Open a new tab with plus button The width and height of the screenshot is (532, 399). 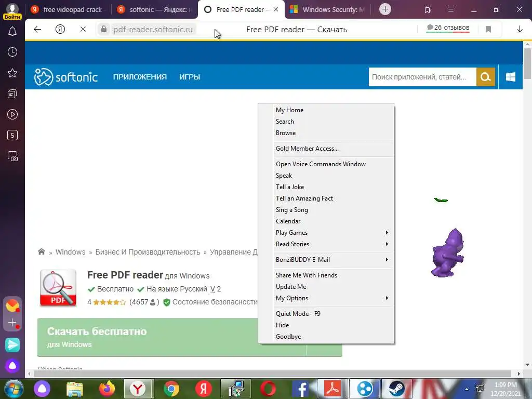(x=385, y=9)
